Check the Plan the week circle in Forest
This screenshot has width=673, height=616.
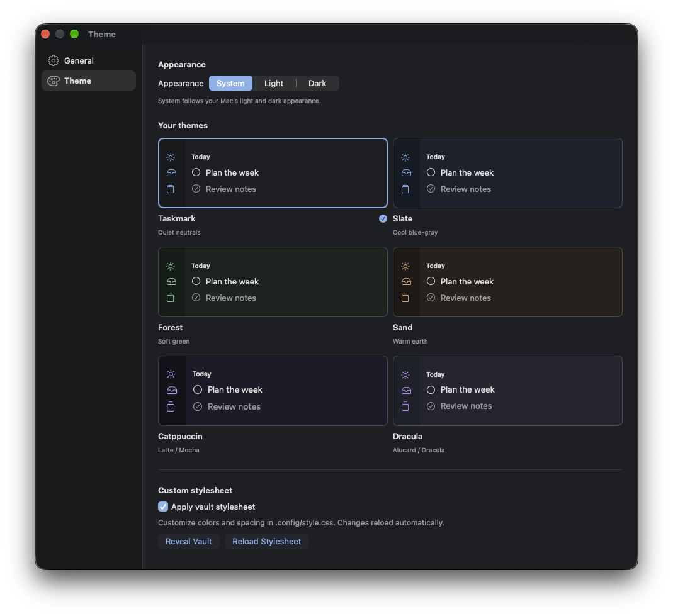point(196,281)
